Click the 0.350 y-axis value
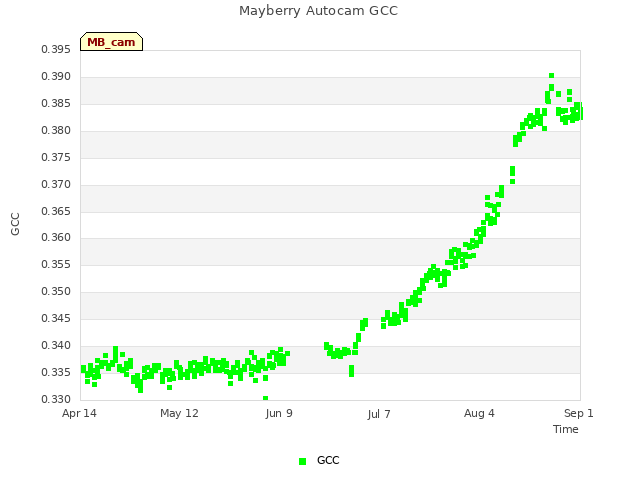This screenshot has height=480, width=640. [x=56, y=291]
